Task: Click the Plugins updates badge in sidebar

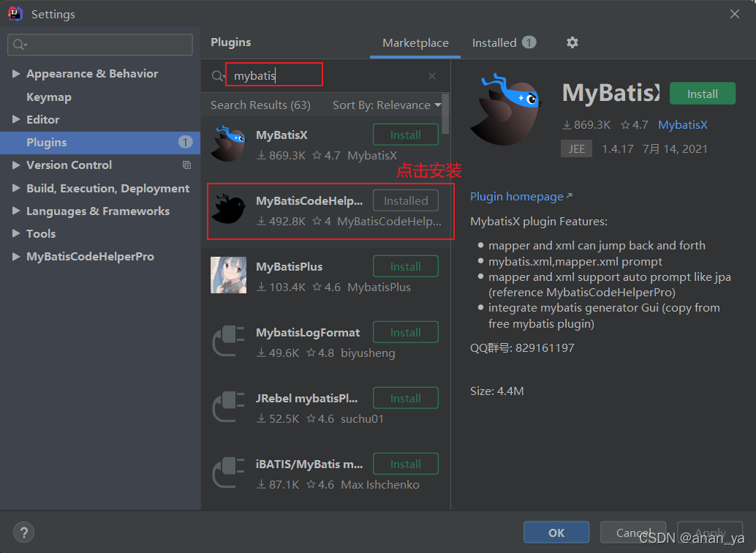Action: pyautogui.click(x=185, y=143)
